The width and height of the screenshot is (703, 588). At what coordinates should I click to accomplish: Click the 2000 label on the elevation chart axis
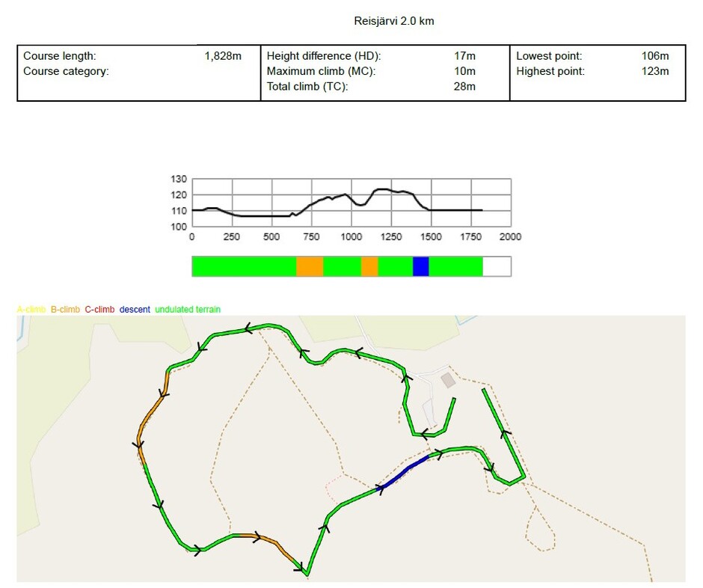coord(510,236)
